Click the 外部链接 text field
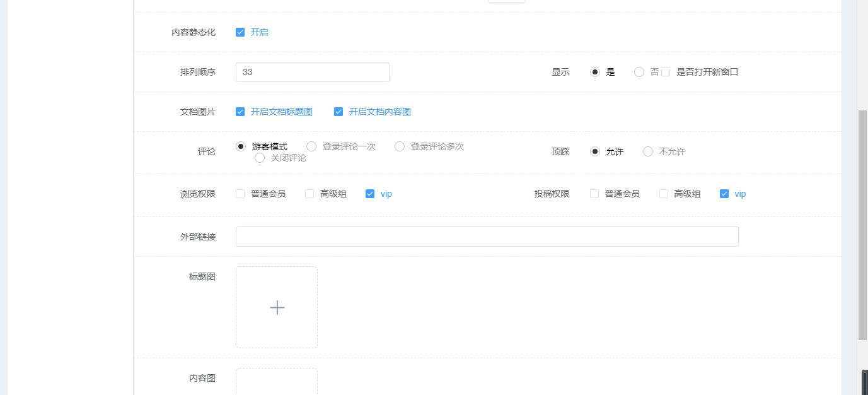The height and width of the screenshot is (395, 868). coord(487,237)
